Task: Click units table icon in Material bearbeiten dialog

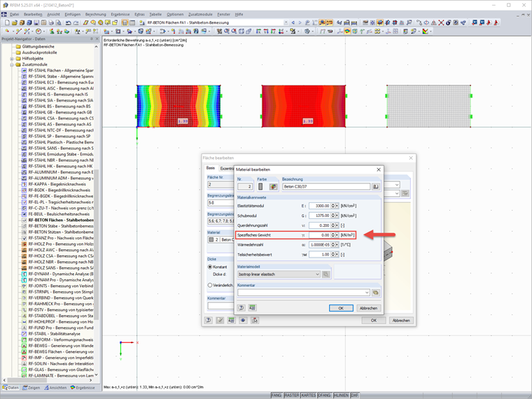Action: tap(252, 308)
